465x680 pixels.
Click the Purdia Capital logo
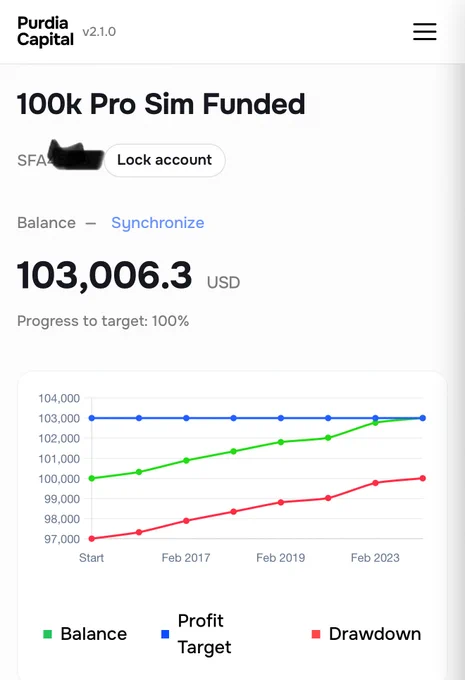(45, 31)
